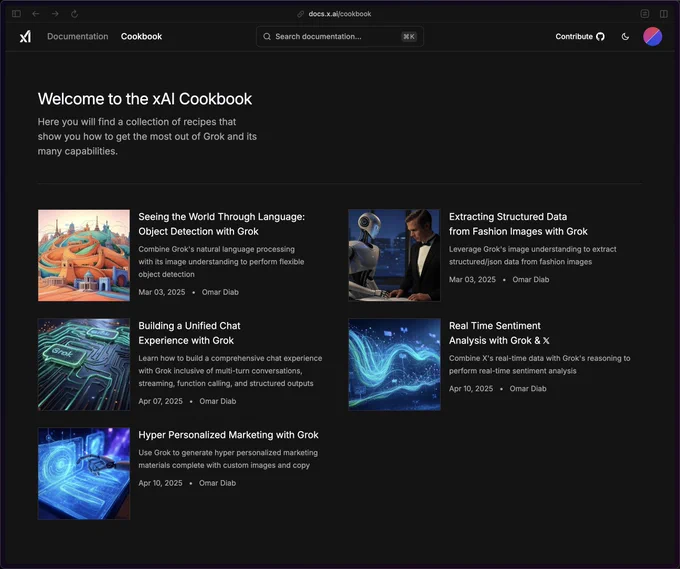Screen dimensions: 680x569
Task: Open the user avatar profile
Action: [652, 36]
